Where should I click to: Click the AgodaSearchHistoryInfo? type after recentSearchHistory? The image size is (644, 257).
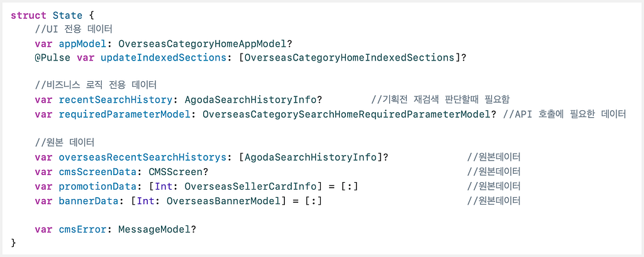(x=253, y=100)
